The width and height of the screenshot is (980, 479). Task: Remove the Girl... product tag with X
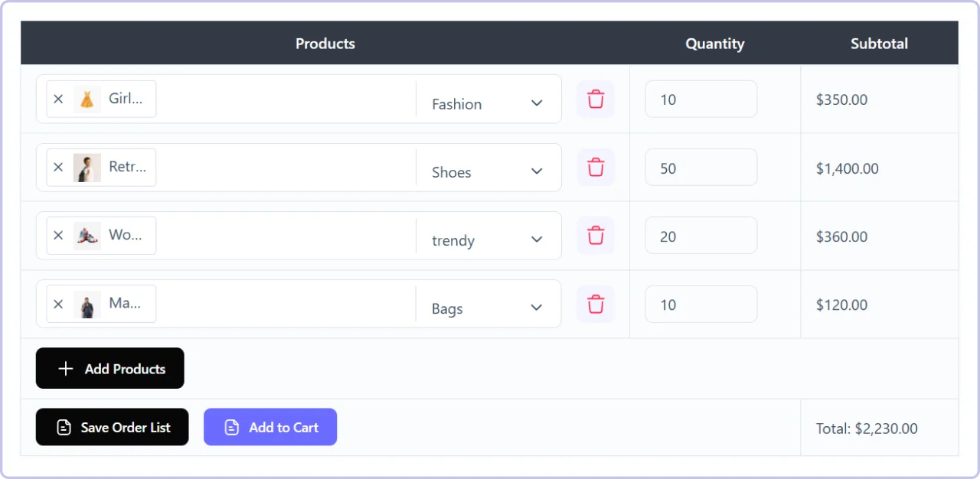pyautogui.click(x=58, y=99)
